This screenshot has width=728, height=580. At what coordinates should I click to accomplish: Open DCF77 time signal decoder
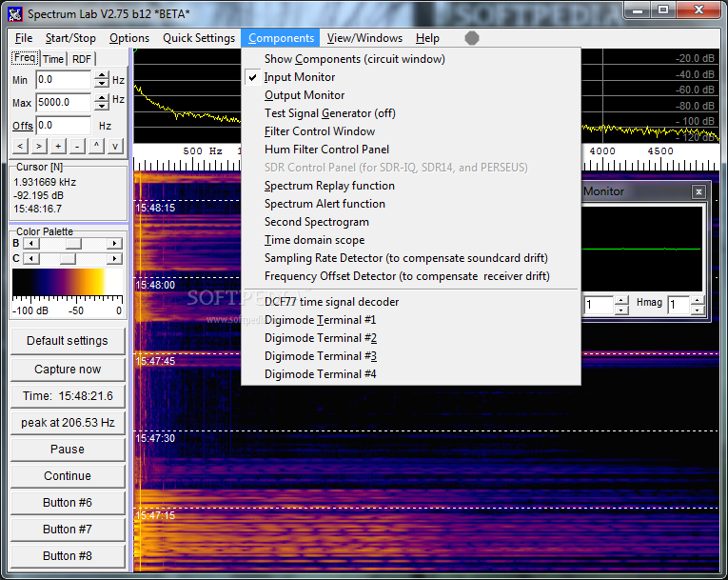[x=411, y=302]
